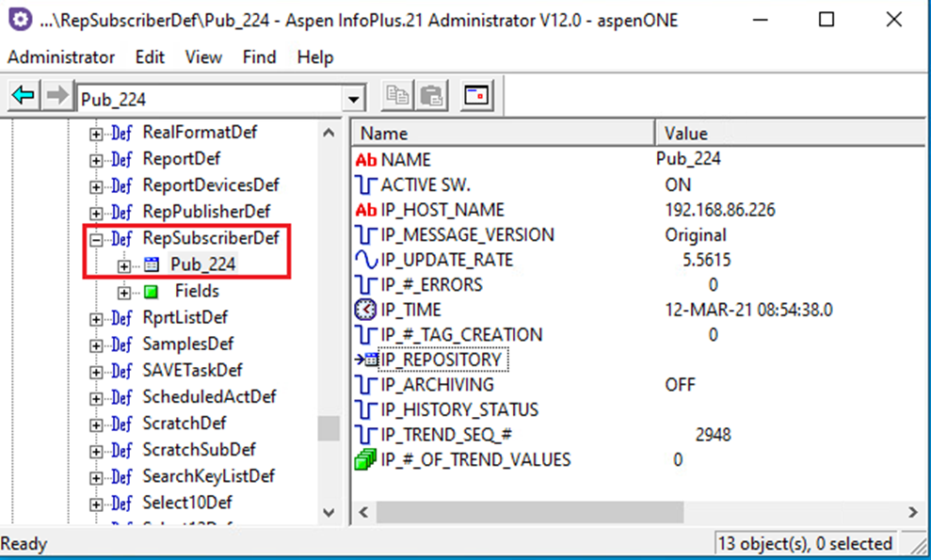Click the 5.5615 update rate value
Screen dimensions: 931x560
[707, 260]
